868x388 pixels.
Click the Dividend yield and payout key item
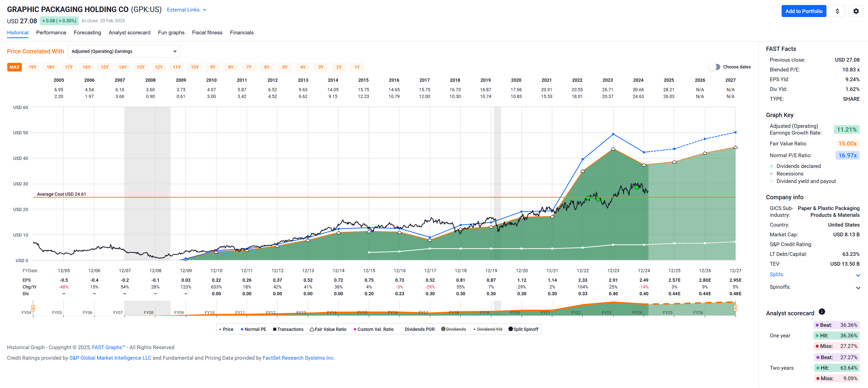[x=803, y=181]
